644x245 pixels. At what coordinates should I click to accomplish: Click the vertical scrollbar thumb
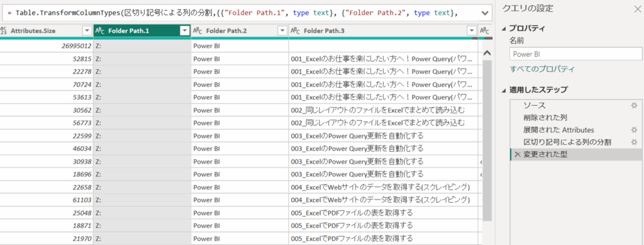pos(487,140)
